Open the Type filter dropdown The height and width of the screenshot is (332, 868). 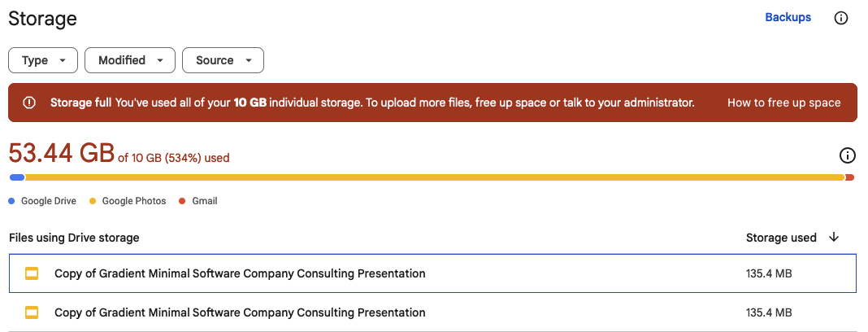point(43,60)
